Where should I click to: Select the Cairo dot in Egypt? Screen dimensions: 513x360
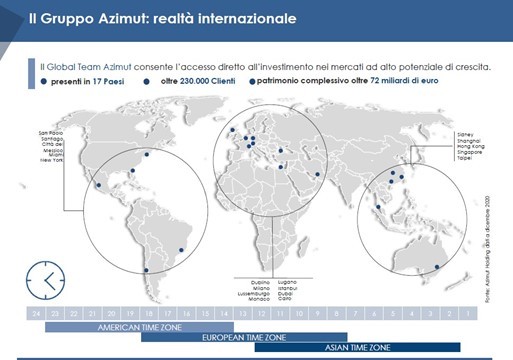pos(281,167)
